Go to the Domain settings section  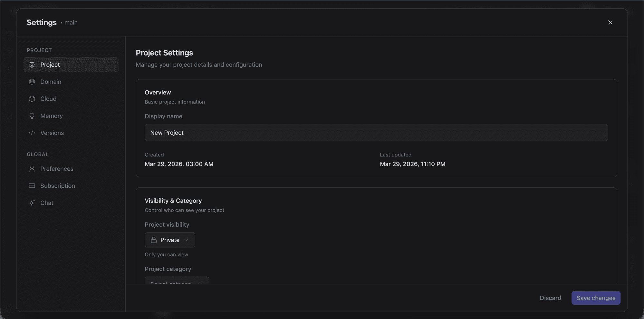[x=71, y=82]
